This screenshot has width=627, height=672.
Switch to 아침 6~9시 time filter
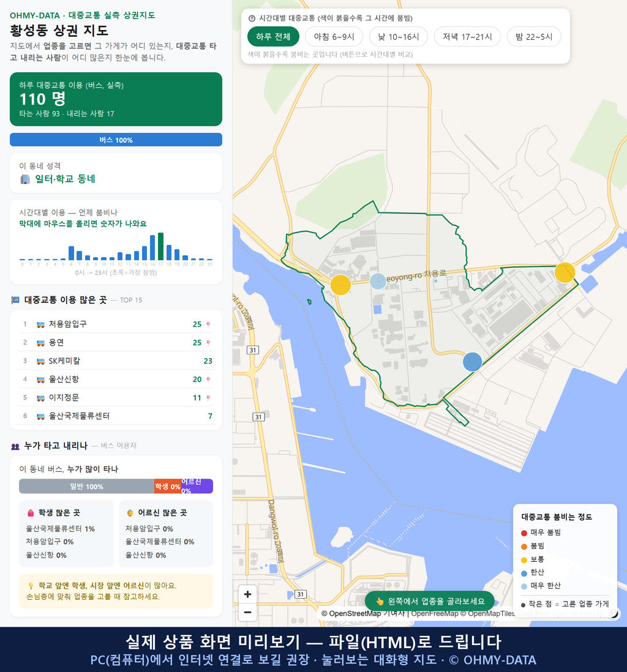click(x=334, y=37)
